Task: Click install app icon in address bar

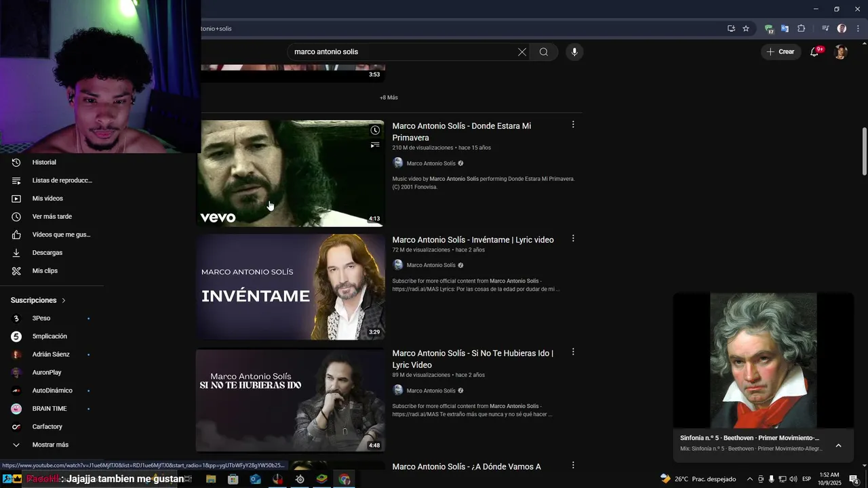Action: pyautogui.click(x=731, y=28)
